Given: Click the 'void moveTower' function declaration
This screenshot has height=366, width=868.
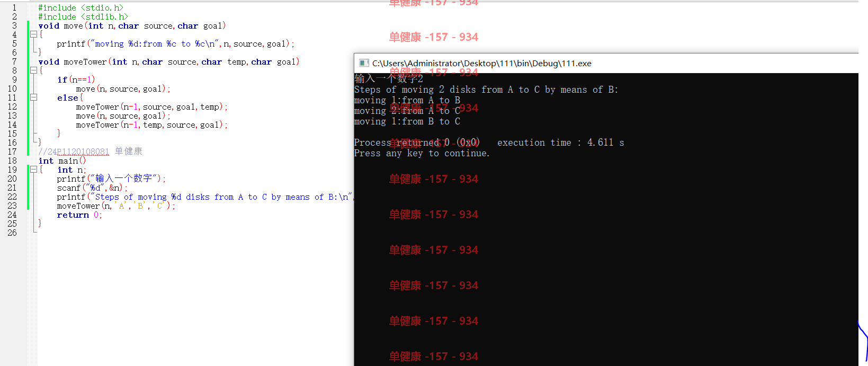Looking at the screenshot, I should (x=169, y=62).
